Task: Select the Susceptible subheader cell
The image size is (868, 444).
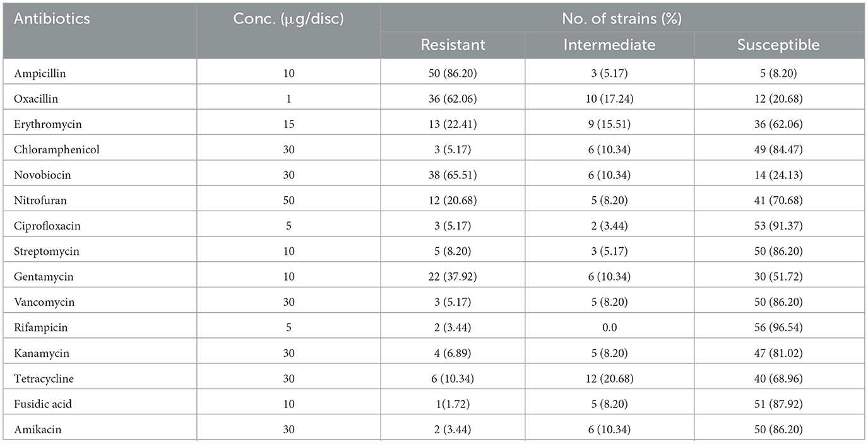Action: [779, 45]
